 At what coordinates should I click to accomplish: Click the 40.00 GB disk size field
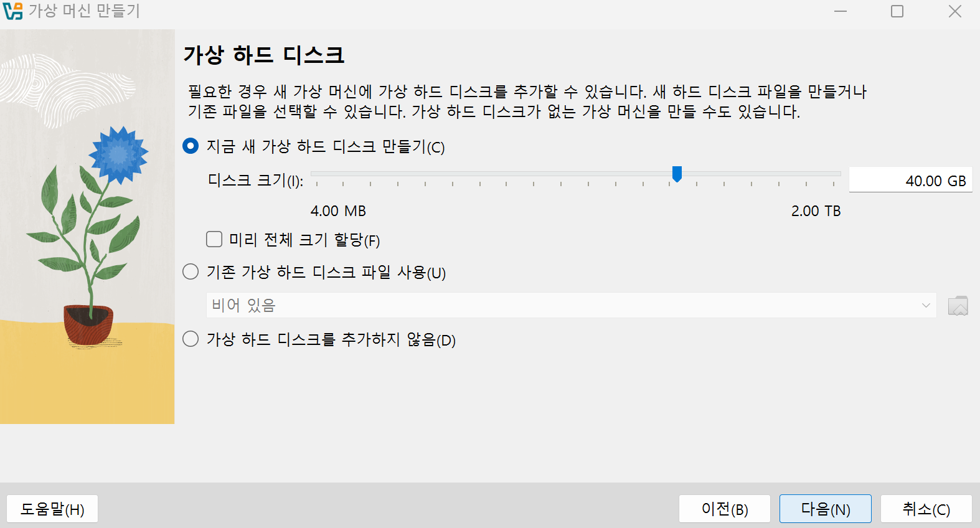[x=910, y=181]
